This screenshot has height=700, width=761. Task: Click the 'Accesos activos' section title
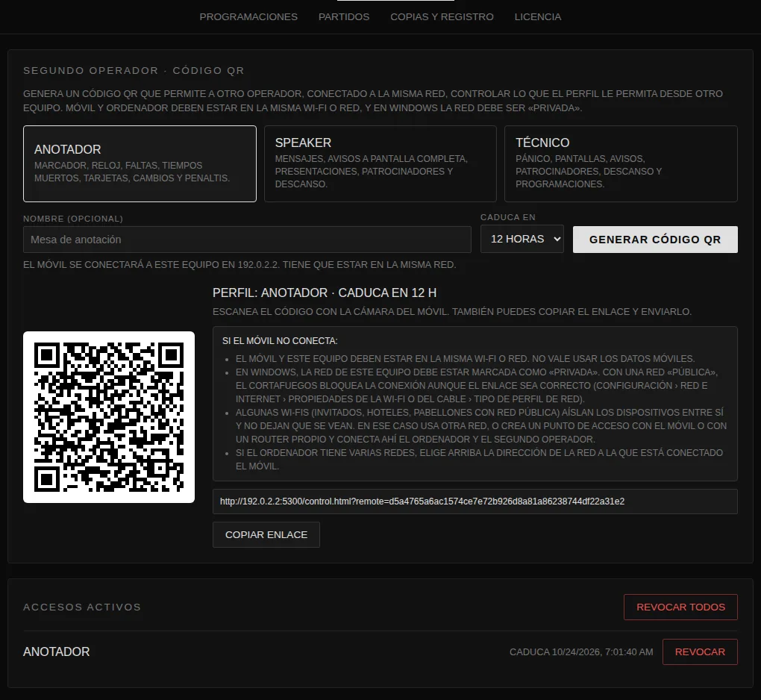point(82,607)
